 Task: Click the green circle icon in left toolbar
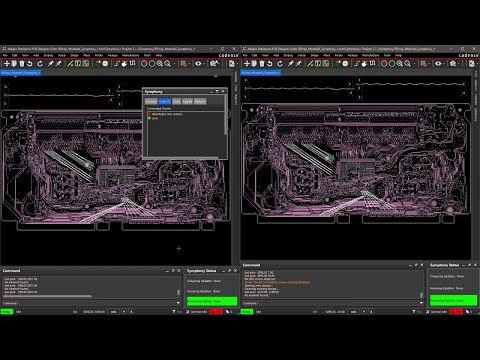coord(152,63)
